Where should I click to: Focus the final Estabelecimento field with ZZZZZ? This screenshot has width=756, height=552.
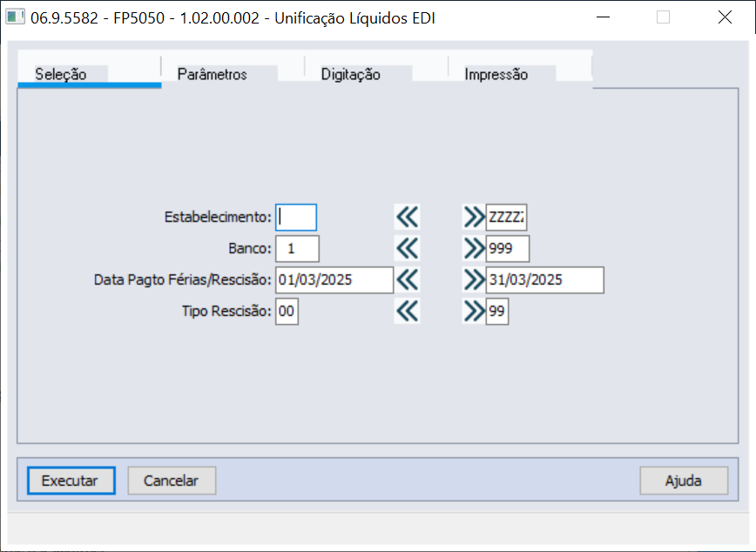[506, 217]
